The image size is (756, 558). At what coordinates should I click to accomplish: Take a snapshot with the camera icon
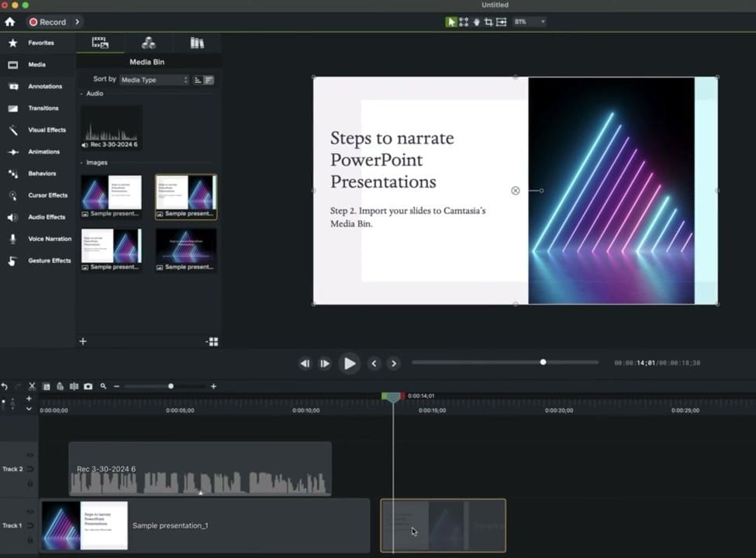pos(88,386)
